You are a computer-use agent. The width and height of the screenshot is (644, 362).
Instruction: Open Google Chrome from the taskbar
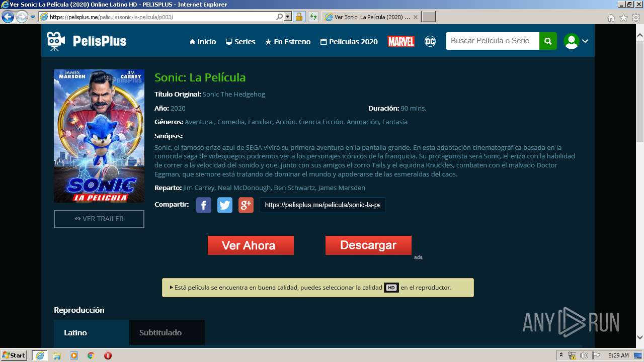coord(91,355)
